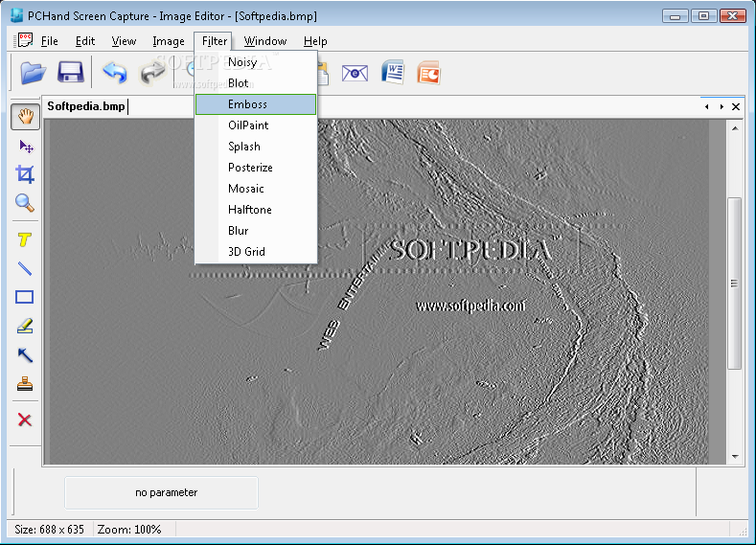Click the Send by email envelope icon
This screenshot has height=545, width=756.
coord(355,73)
